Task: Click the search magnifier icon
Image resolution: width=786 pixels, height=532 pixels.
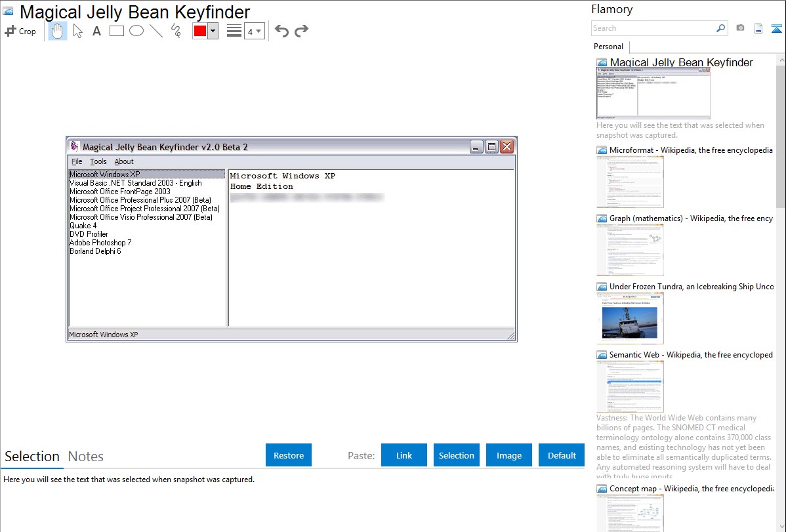Action: pos(721,28)
